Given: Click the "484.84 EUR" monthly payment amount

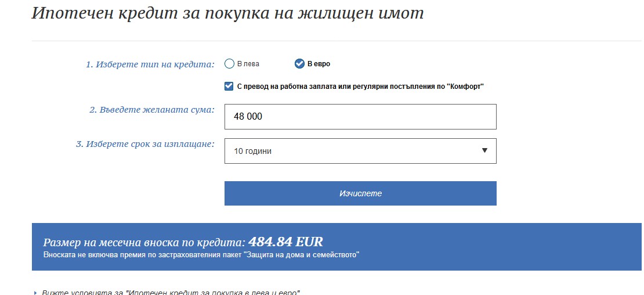Looking at the screenshot, I should tap(285, 242).
